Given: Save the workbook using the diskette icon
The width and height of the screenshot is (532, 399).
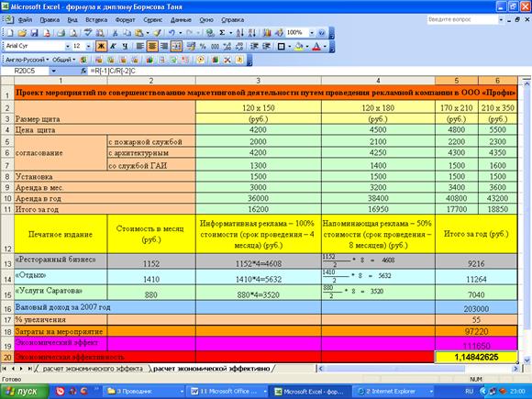Looking at the screenshot, I should pyautogui.click(x=34, y=33).
